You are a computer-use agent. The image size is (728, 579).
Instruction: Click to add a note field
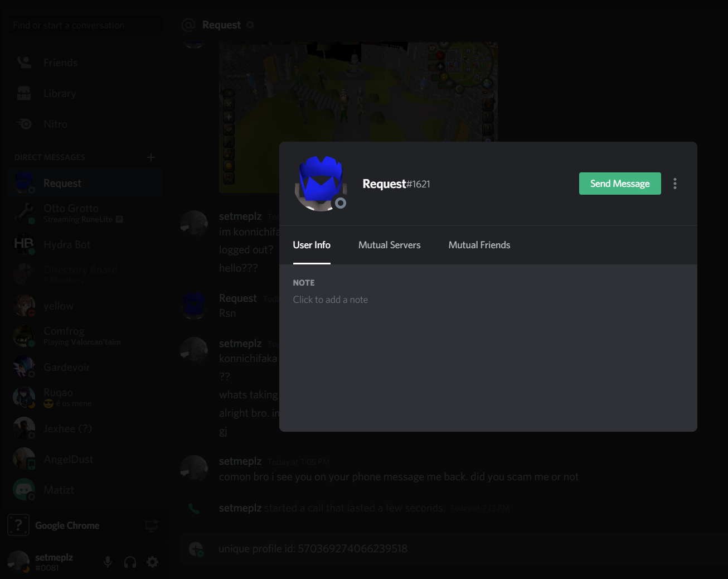(331, 300)
